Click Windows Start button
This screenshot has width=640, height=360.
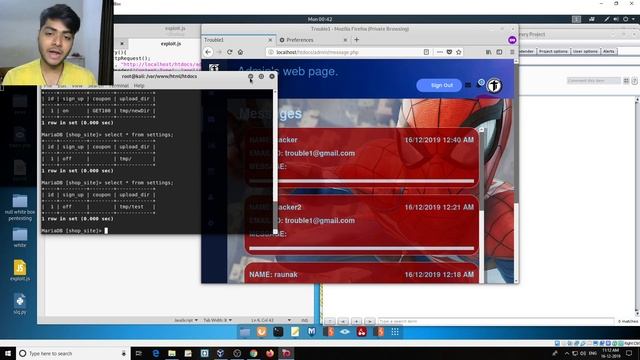7,353
